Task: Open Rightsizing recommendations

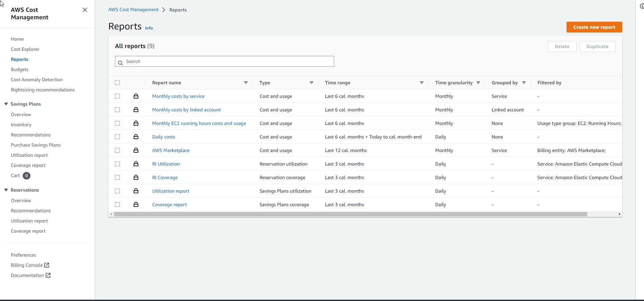Action: (x=43, y=90)
